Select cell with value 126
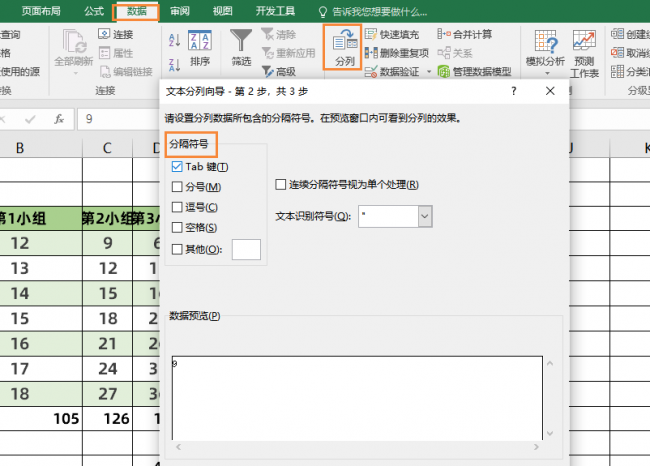The width and height of the screenshot is (650, 466). coord(107,419)
